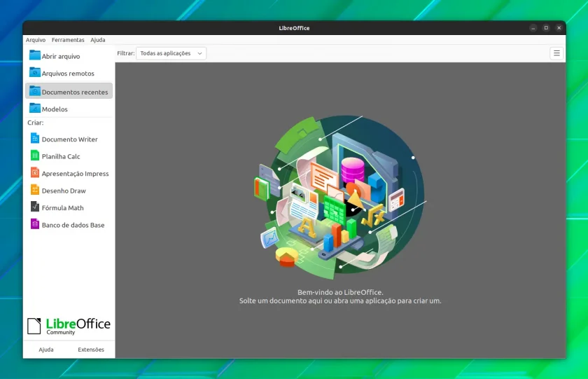Screen dimensions: 588x379
Task: Click the welcome illustration in center
Action: 340,197
